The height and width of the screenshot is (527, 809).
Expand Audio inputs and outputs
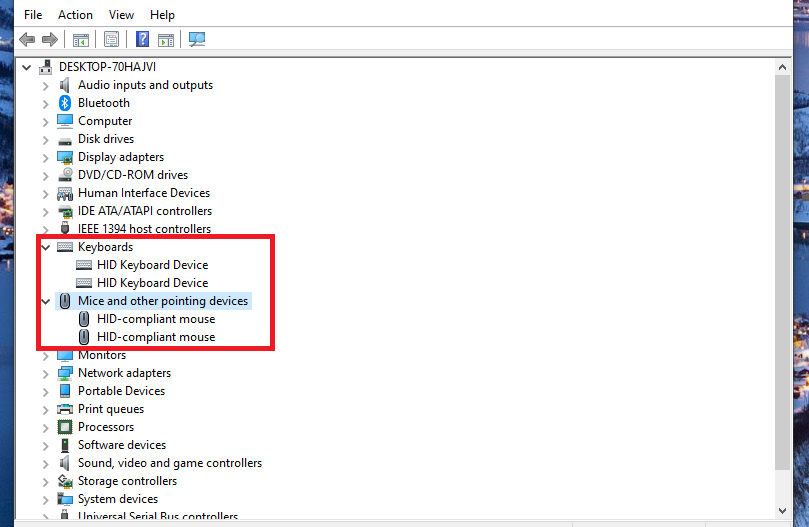click(45, 86)
